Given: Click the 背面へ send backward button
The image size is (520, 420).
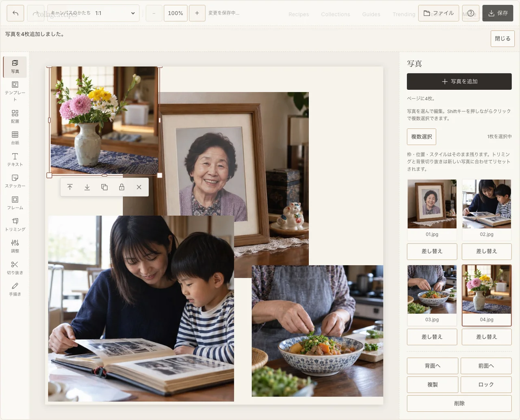Looking at the screenshot, I should click(433, 366).
